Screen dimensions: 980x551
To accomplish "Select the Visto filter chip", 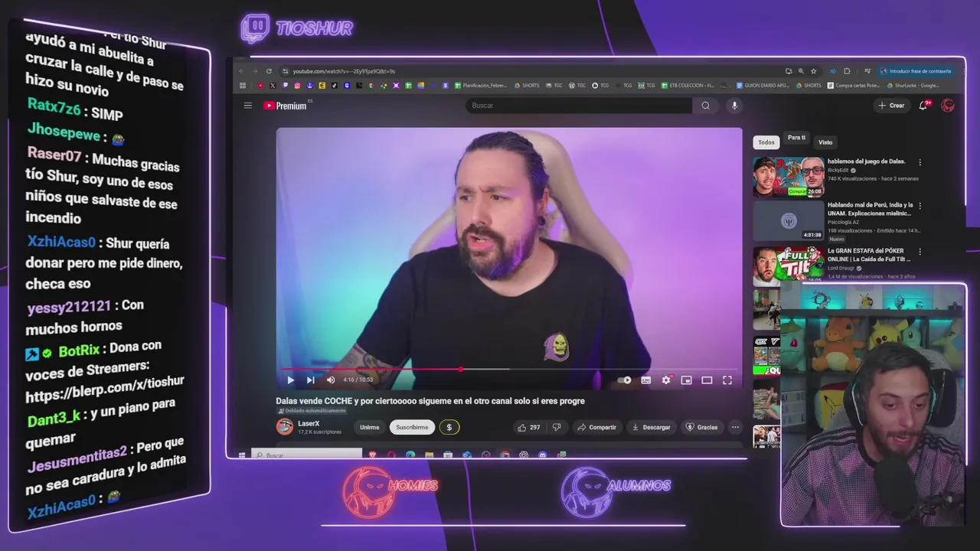I will tap(825, 142).
